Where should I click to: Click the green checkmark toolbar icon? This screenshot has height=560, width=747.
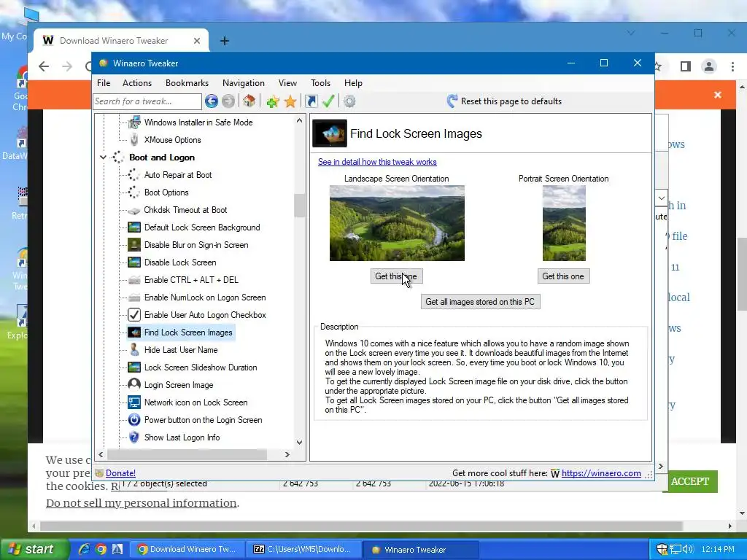328,101
